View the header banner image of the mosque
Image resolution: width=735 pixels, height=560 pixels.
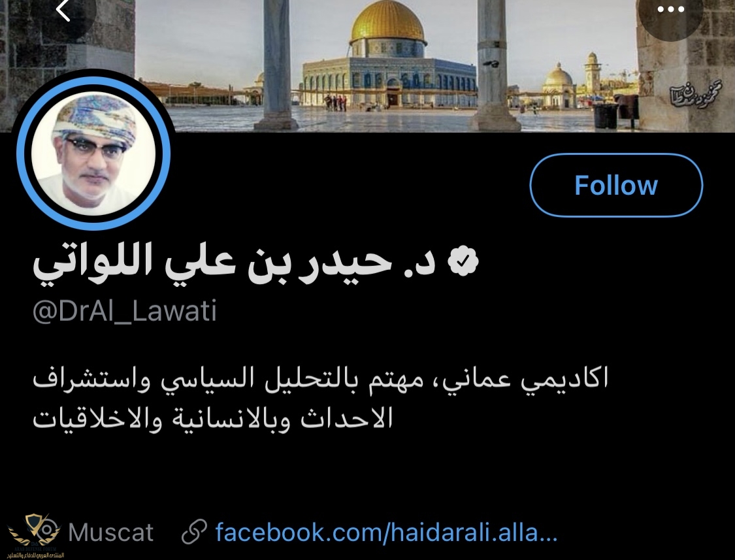(x=367, y=65)
